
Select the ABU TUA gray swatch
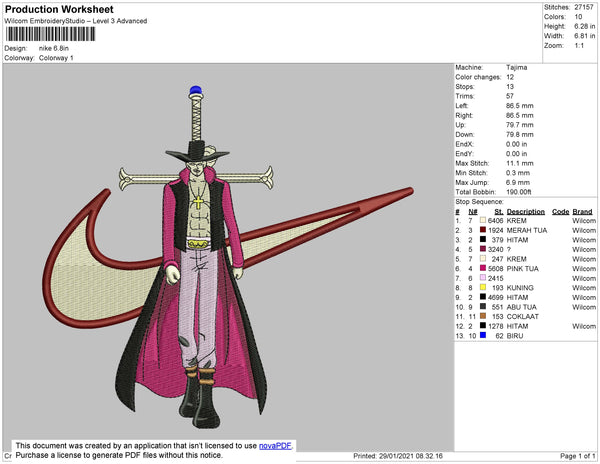pos(483,307)
